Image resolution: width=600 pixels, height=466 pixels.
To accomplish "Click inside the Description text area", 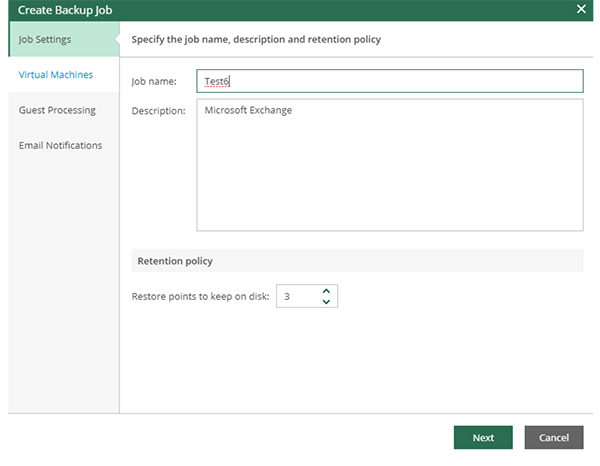I will 389,170.
